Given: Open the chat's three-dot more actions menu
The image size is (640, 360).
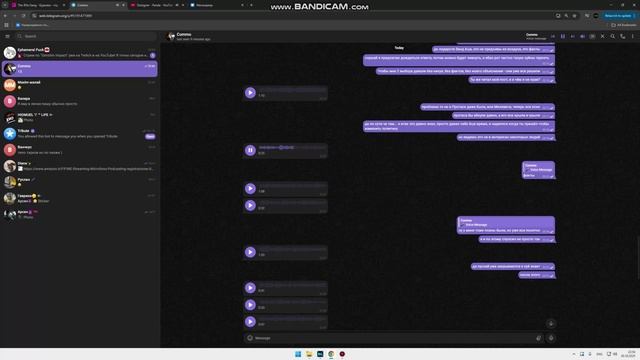Looking at the screenshot, I should tap(633, 36).
